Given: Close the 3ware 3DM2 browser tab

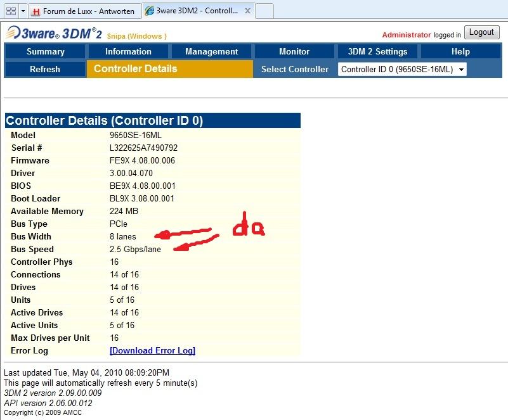Looking at the screenshot, I should click(247, 11).
